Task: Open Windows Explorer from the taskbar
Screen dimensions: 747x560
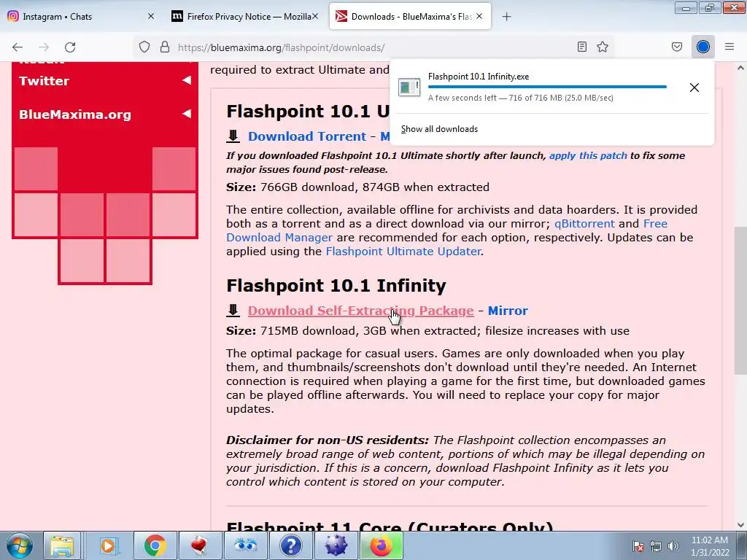Action: tap(63, 545)
